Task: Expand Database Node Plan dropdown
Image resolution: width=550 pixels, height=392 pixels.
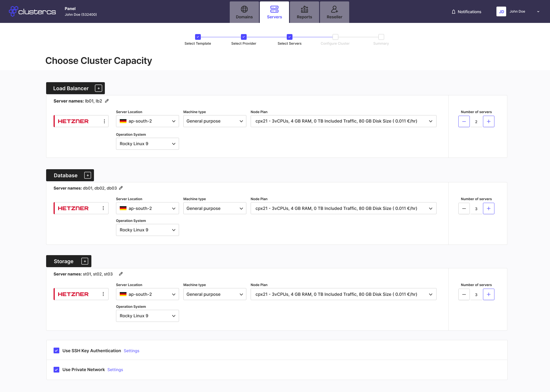Action: pyautogui.click(x=343, y=208)
